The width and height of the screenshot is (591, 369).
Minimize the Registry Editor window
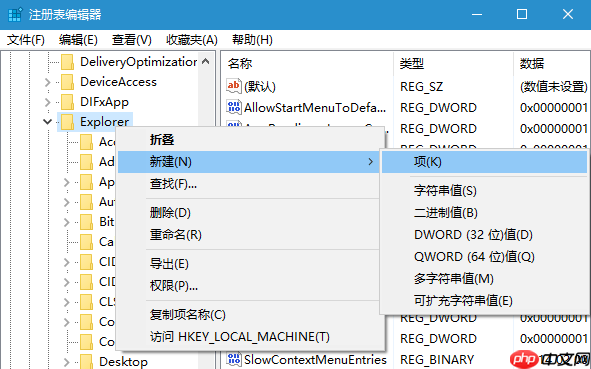coord(477,15)
